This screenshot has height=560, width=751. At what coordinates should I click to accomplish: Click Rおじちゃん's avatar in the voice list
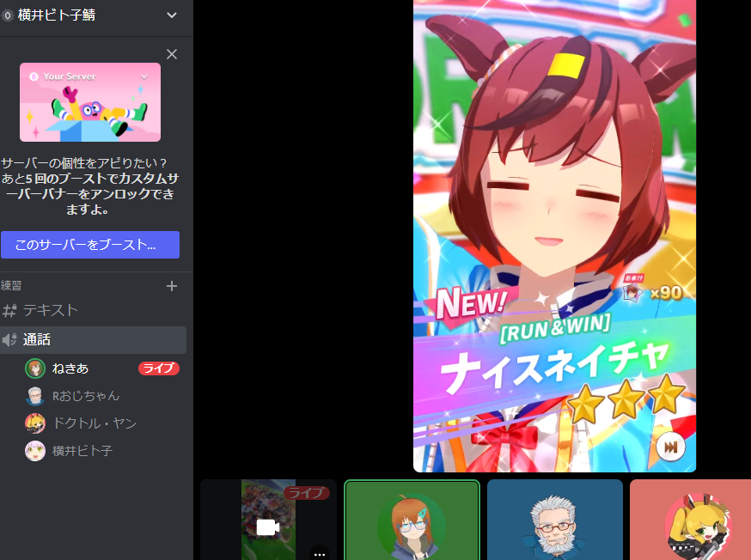point(35,396)
